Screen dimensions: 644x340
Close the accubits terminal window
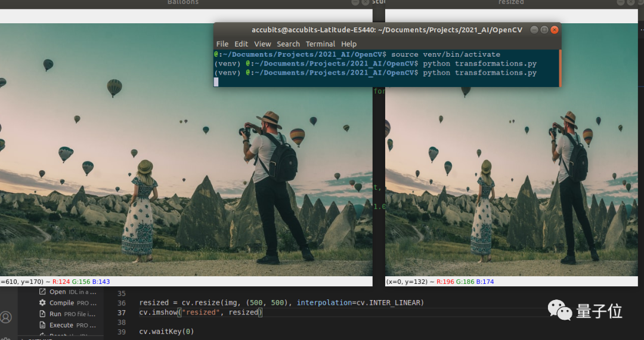click(x=555, y=30)
